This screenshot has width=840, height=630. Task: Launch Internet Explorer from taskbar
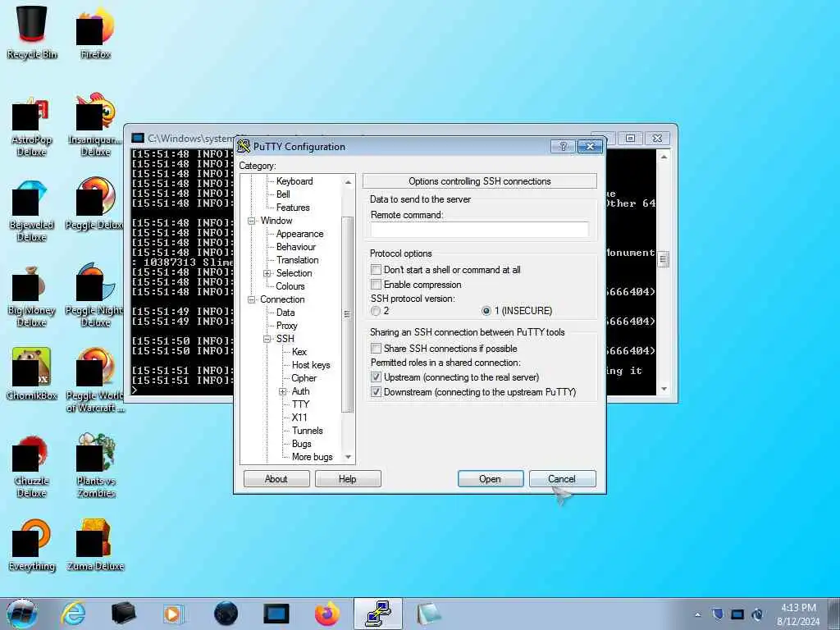(x=73, y=614)
